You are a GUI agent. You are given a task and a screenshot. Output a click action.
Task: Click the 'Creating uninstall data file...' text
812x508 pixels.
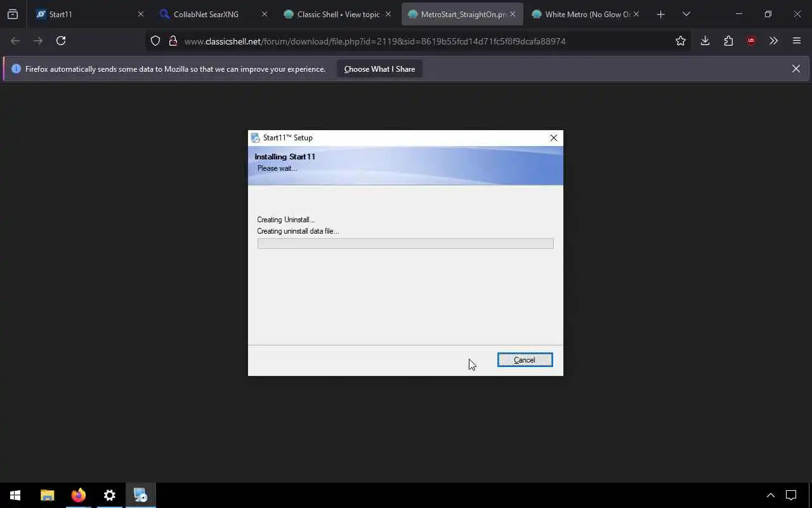(298, 231)
